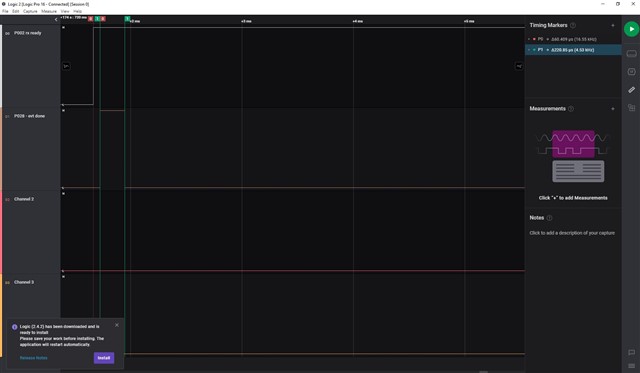The height and width of the screenshot is (373, 640).
Task: Start capture with the green play button
Action: (631, 29)
